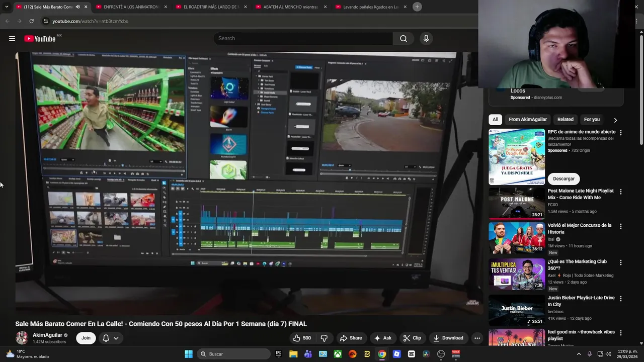
Task: Open the disneyplus.com sponsored link
Action: point(547,98)
